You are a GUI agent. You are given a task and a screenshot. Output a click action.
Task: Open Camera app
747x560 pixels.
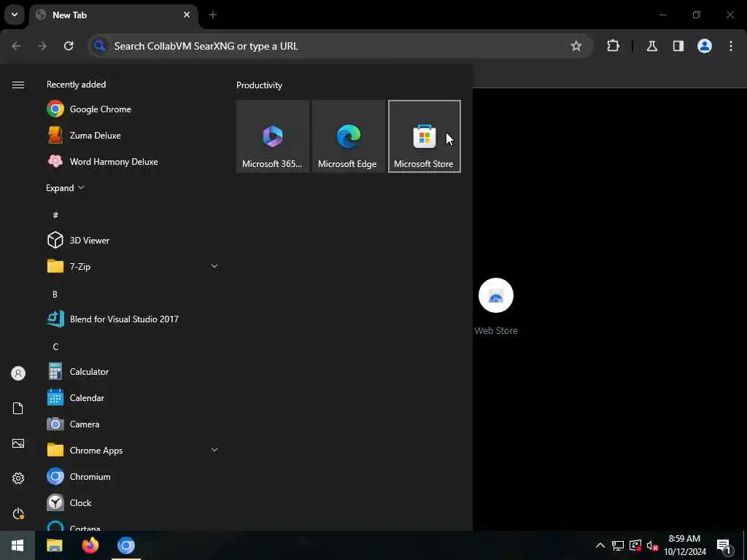[133, 424]
